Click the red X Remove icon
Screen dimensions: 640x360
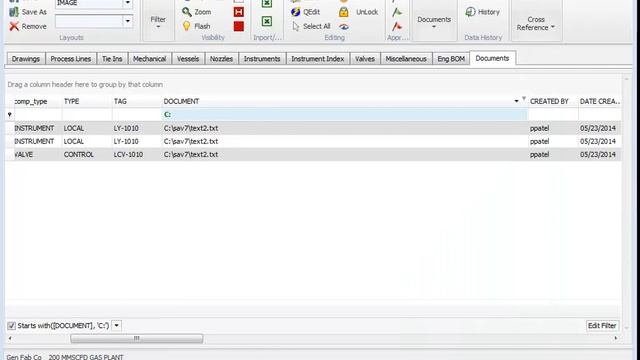14,26
